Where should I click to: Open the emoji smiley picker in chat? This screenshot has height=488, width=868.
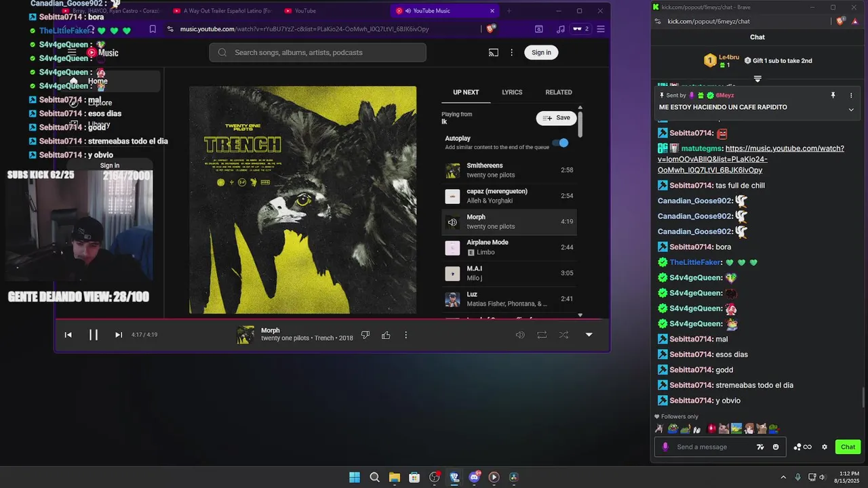tap(776, 447)
